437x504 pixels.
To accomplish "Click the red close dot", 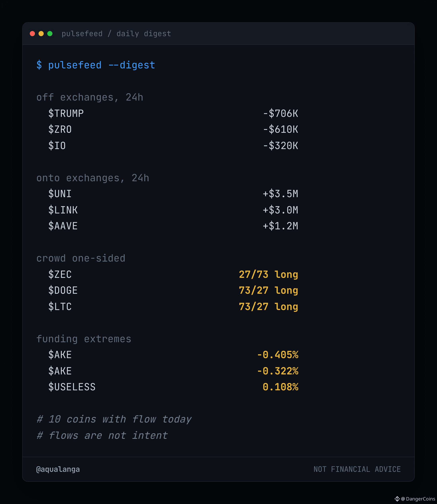I will click(32, 34).
